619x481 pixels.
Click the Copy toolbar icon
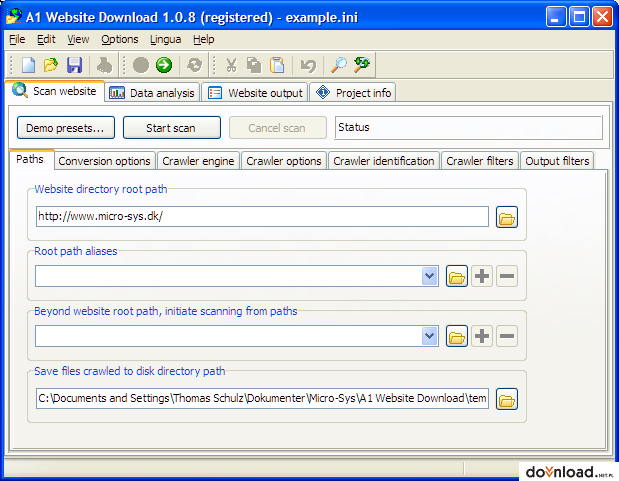click(254, 65)
